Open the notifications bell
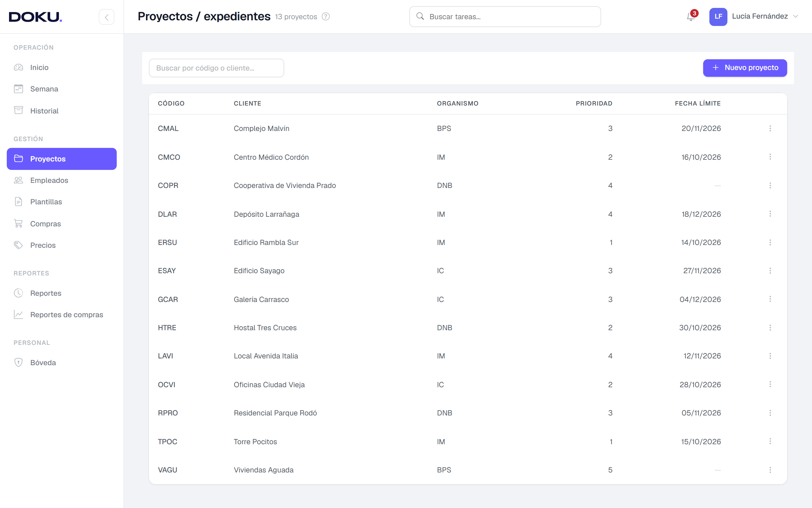Image resolution: width=812 pixels, height=508 pixels. 691,16
